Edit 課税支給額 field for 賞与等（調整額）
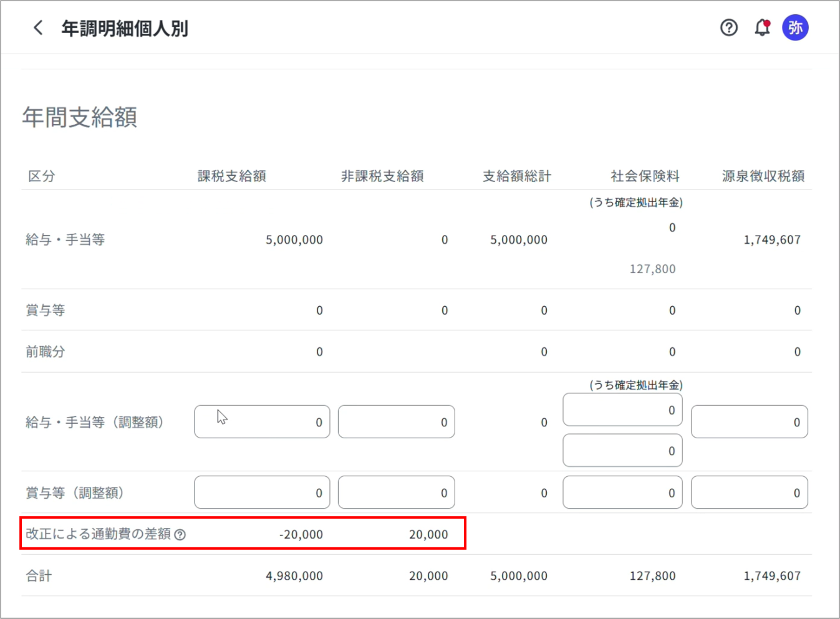This screenshot has height=619, width=840. pyautogui.click(x=262, y=493)
